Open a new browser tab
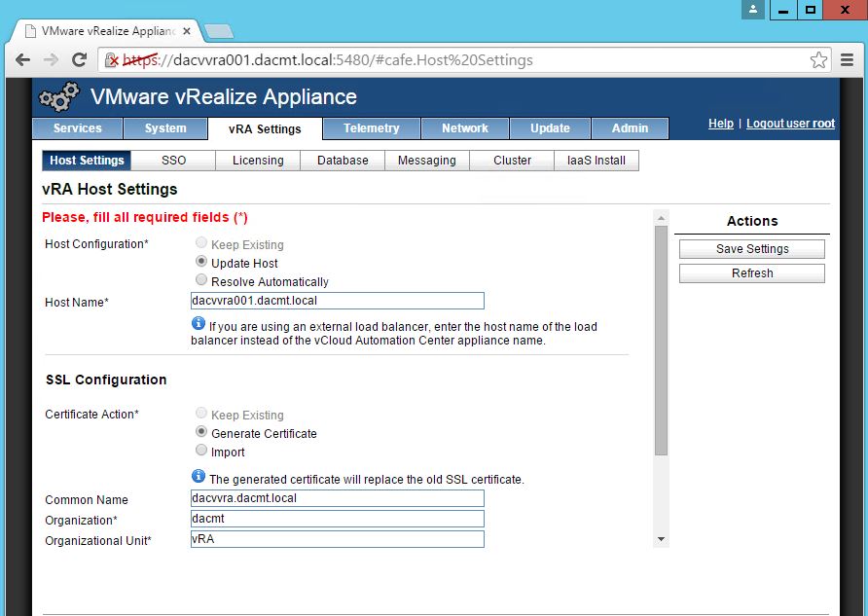This screenshot has height=616, width=868. point(219,31)
